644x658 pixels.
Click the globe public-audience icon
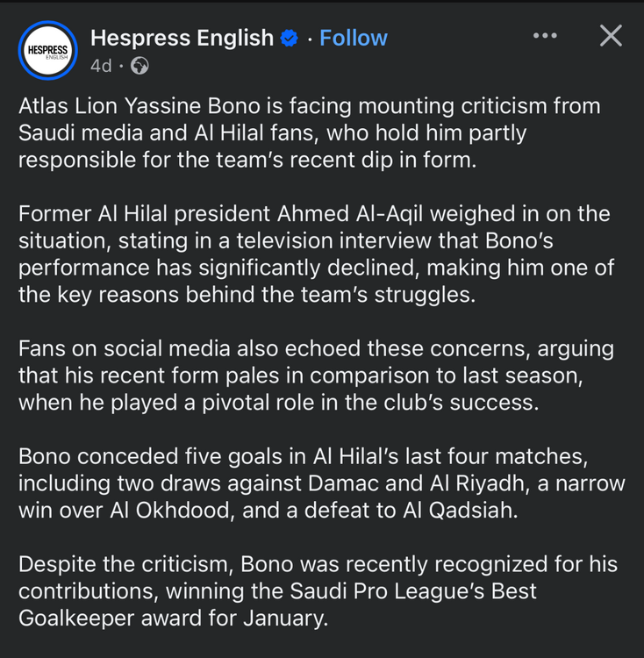tap(140, 66)
